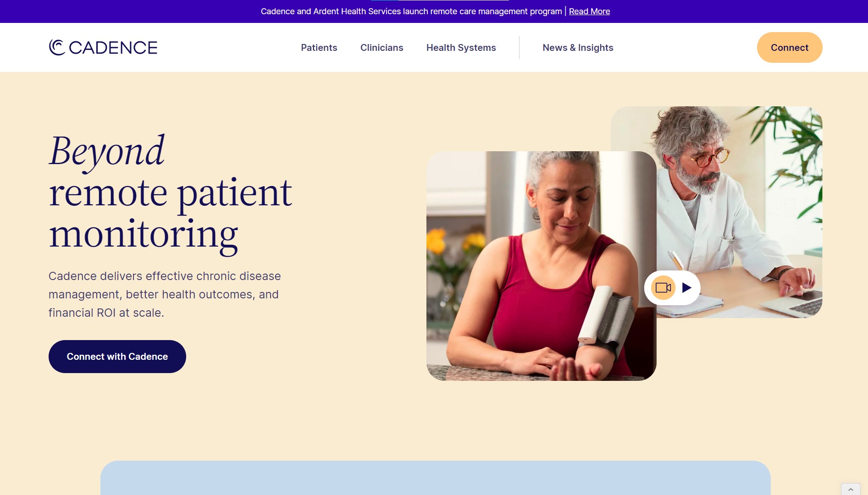
Task: Click the italic word Beyond
Action: click(107, 151)
